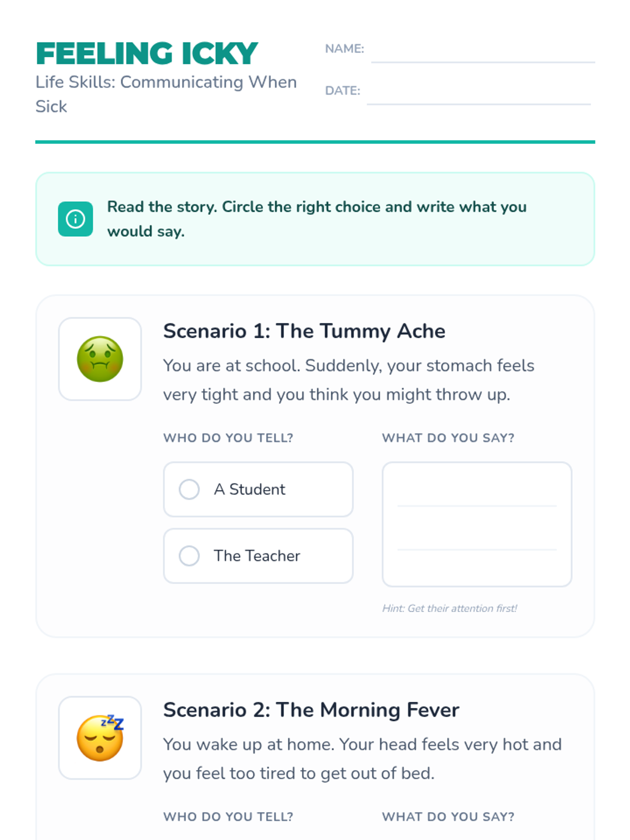This screenshot has height=840, width=630.
Task: Click the 'Scenario 1: The Tummy Ache' heading
Action: tap(304, 331)
